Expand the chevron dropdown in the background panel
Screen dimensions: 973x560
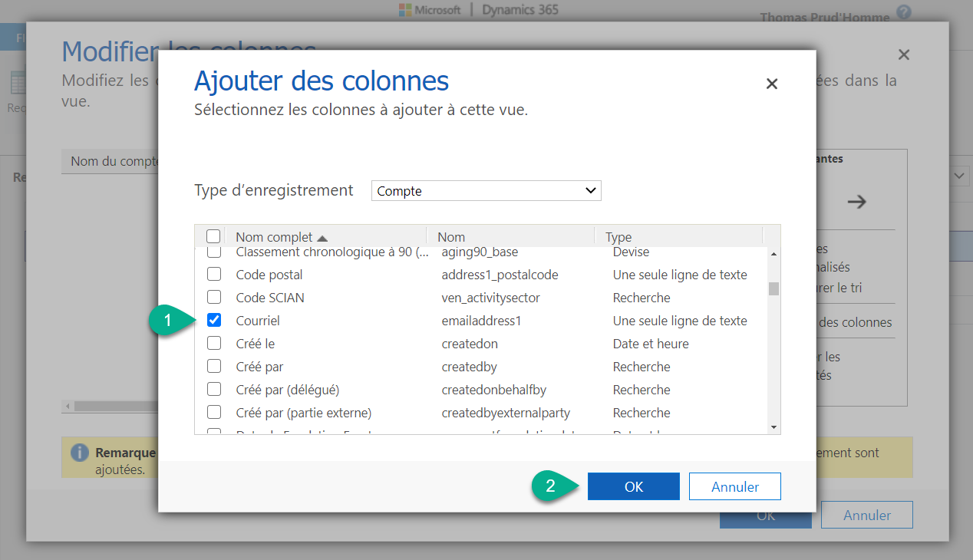[x=958, y=175]
